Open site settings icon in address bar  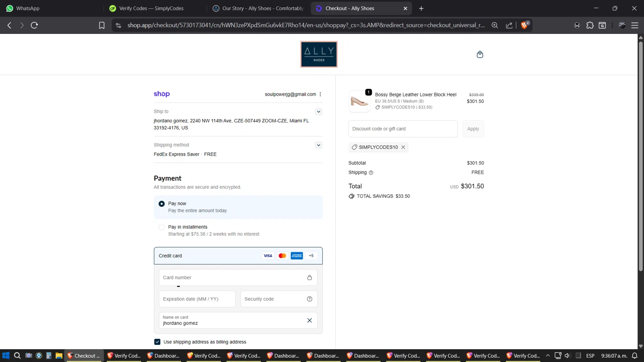(118, 25)
